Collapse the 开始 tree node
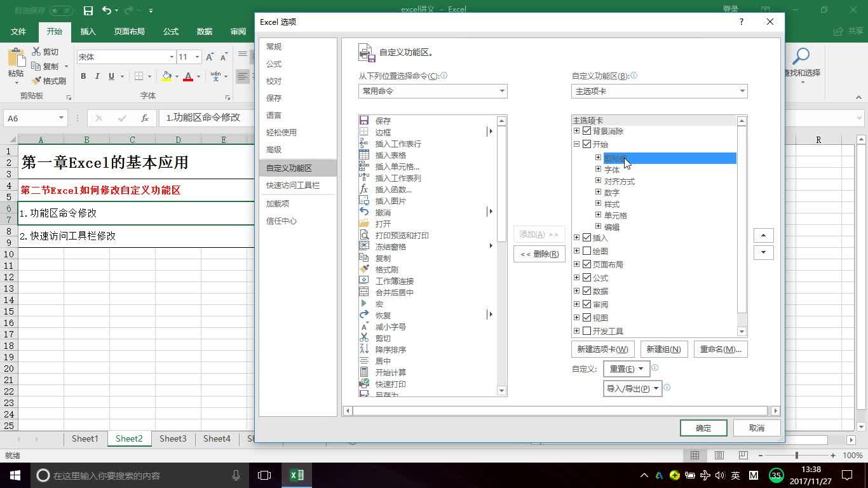 click(576, 144)
